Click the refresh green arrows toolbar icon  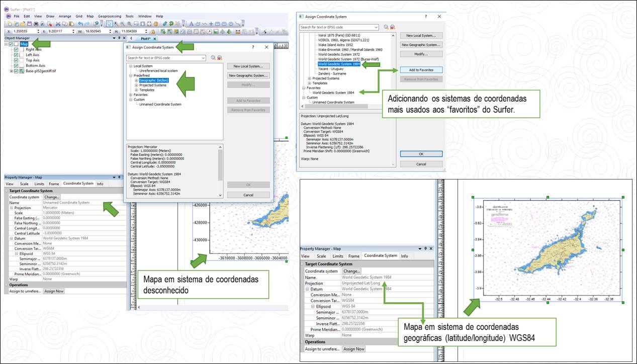(x=171, y=24)
